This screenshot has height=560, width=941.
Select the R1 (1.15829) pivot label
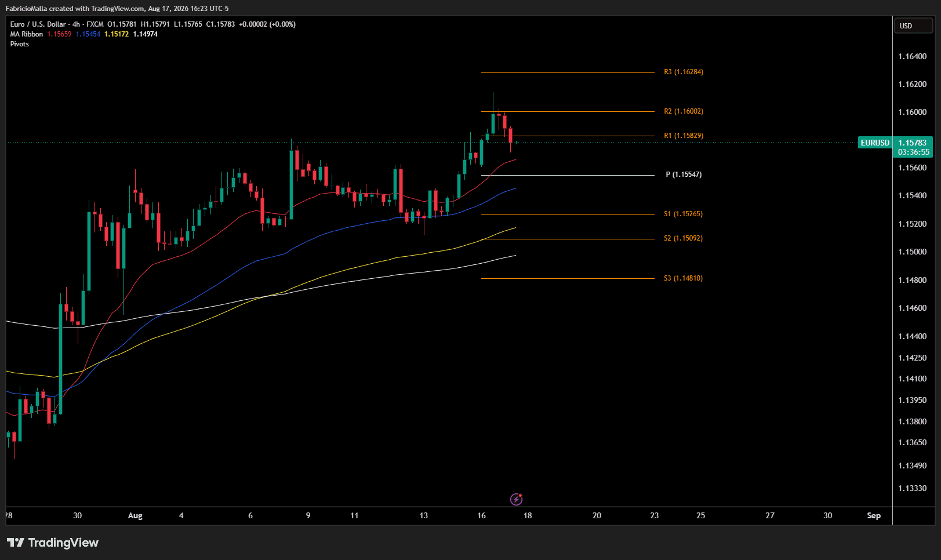684,136
